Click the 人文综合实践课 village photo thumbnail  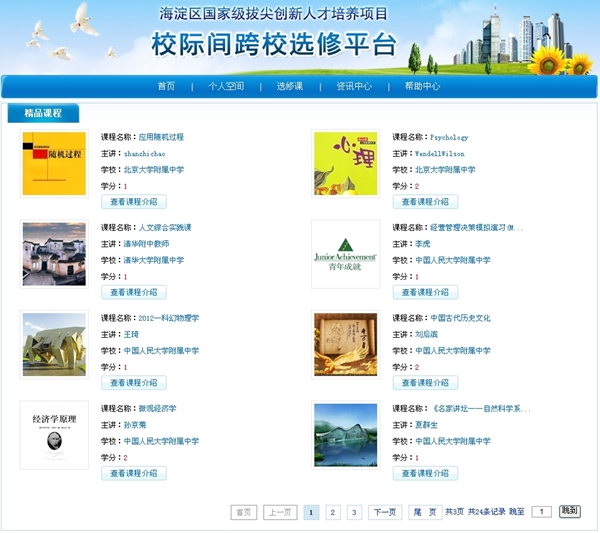54,254
